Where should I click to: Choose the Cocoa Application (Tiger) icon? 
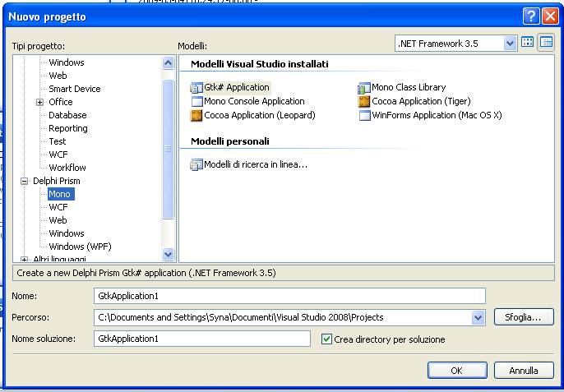click(x=364, y=102)
